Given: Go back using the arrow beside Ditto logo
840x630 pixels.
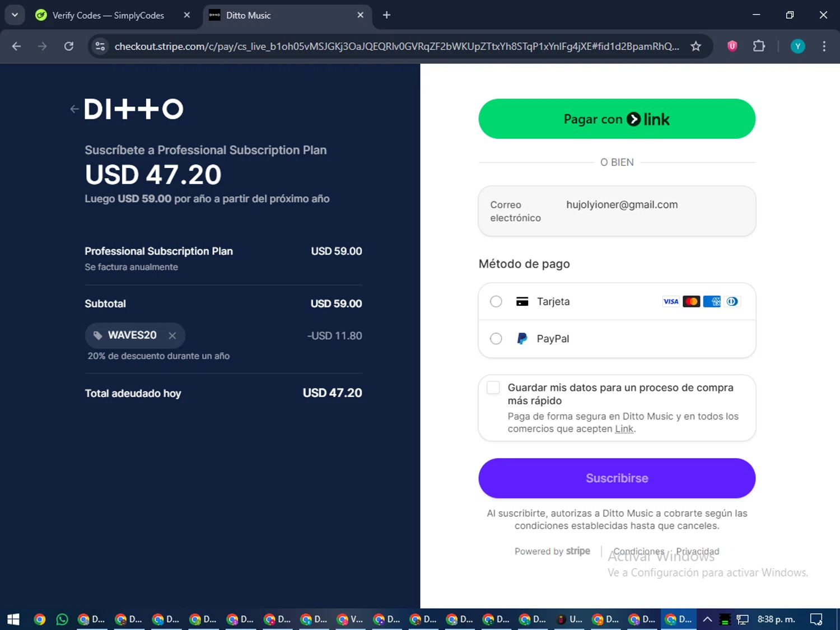Looking at the screenshot, I should coord(74,109).
